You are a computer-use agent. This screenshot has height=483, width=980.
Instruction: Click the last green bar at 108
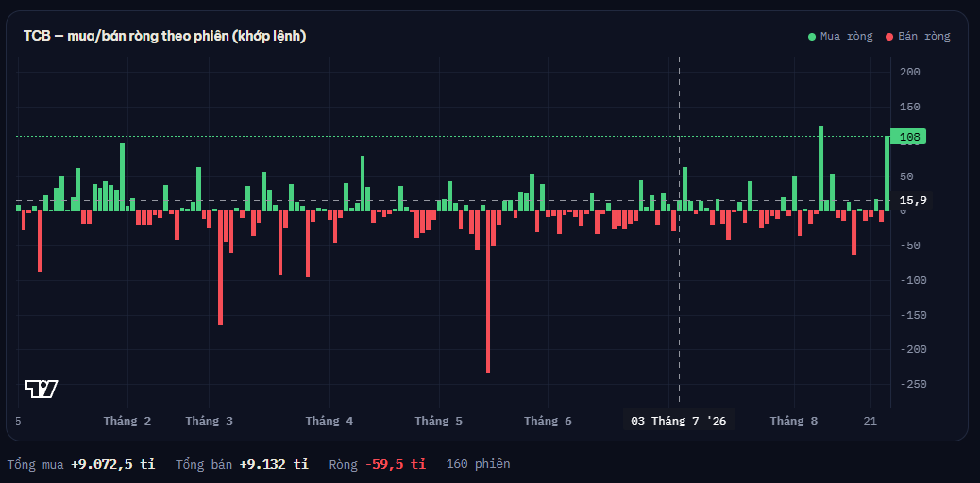(x=887, y=173)
